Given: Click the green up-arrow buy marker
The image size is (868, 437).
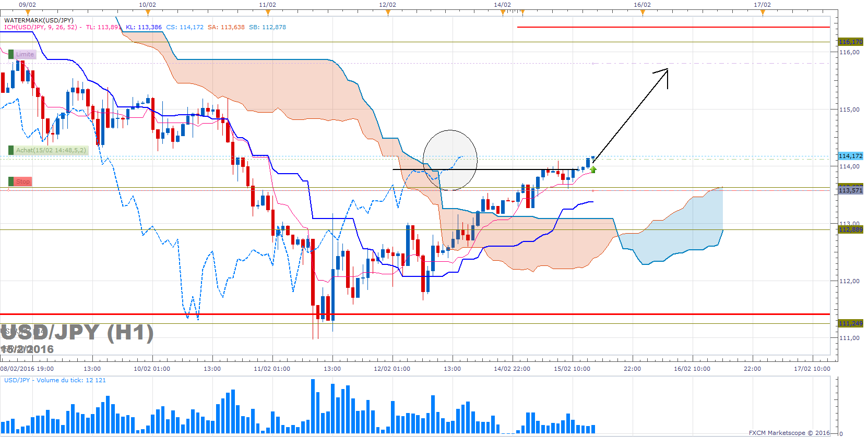Looking at the screenshot, I should pyautogui.click(x=593, y=169).
